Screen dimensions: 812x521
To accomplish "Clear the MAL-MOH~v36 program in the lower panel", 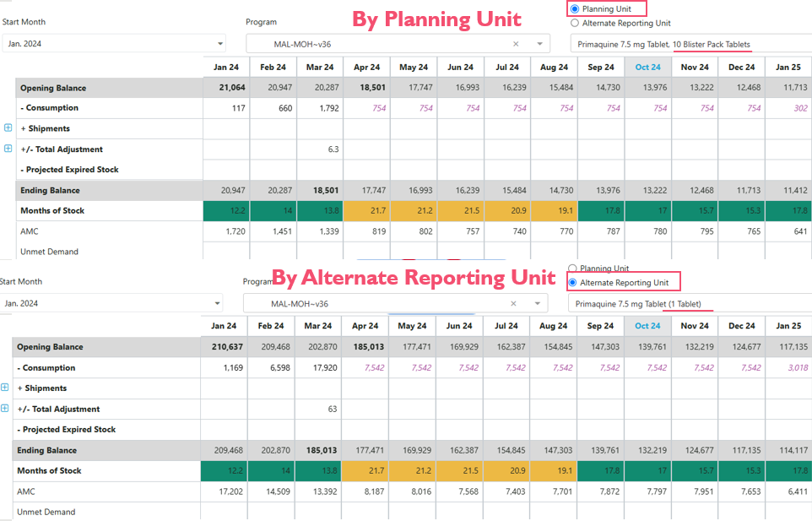I will click(513, 303).
